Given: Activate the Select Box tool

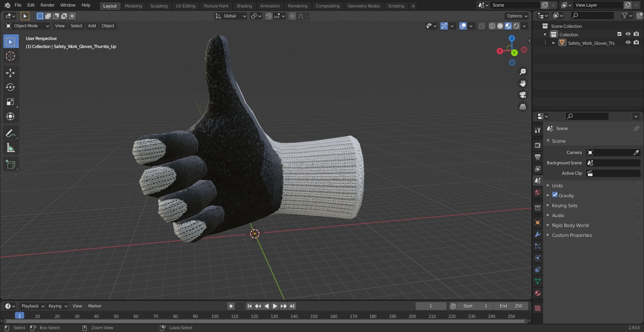Looking at the screenshot, I should 10,41.
